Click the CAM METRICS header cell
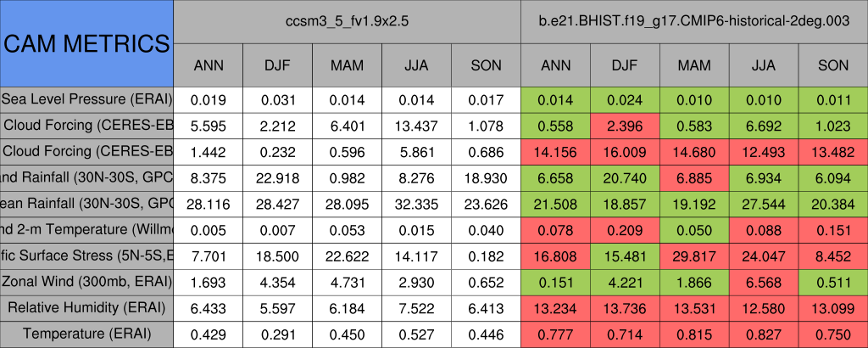The height and width of the screenshot is (348, 868). (x=86, y=42)
